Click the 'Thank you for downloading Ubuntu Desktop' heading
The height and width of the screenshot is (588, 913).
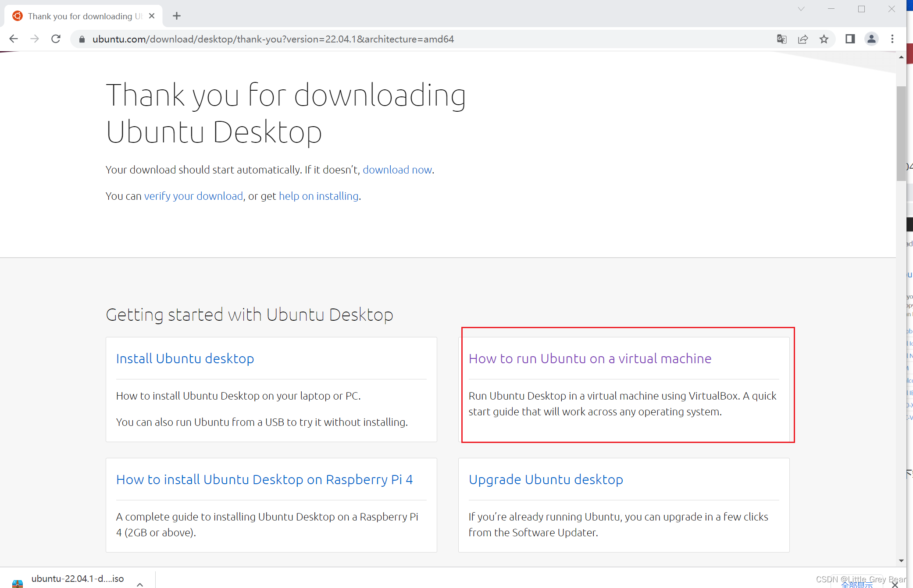point(285,113)
